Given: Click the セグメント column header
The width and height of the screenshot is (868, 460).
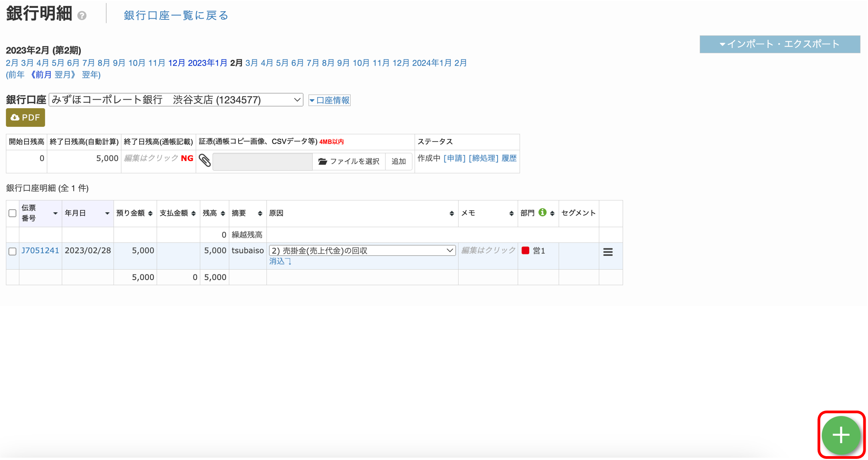Looking at the screenshot, I should coord(578,213).
